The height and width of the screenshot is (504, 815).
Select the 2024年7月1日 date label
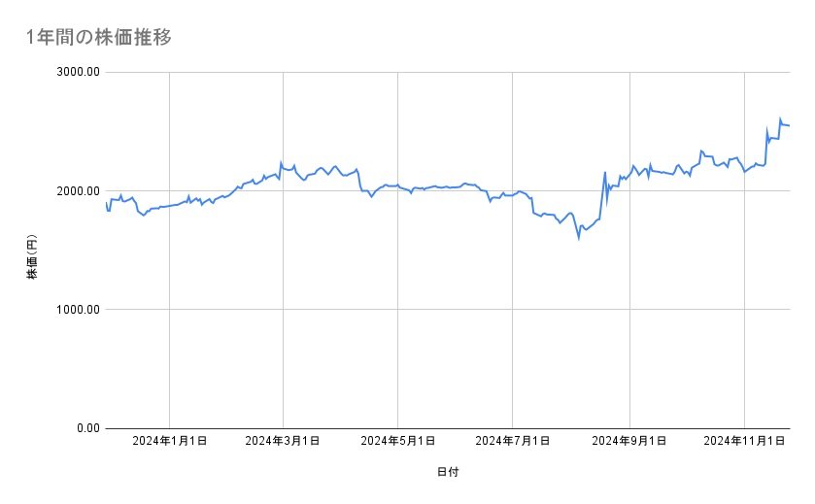(513, 441)
